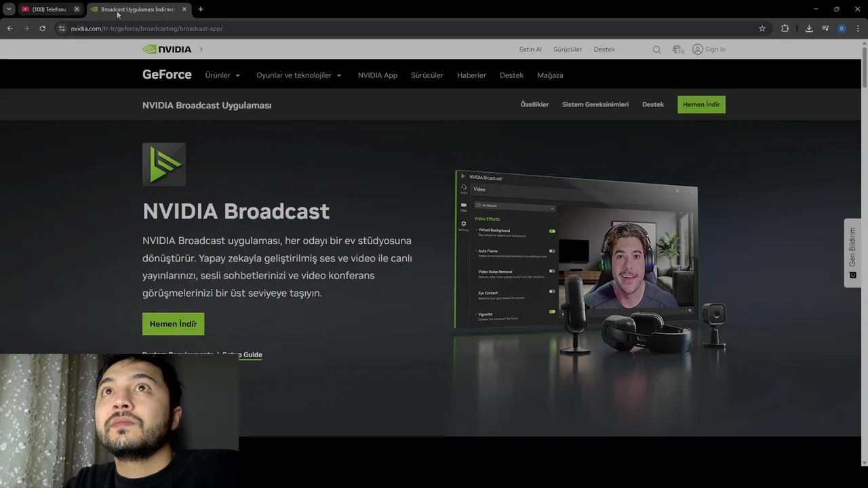Click the Sign In user icon
The height and width of the screenshot is (488, 868).
697,49
